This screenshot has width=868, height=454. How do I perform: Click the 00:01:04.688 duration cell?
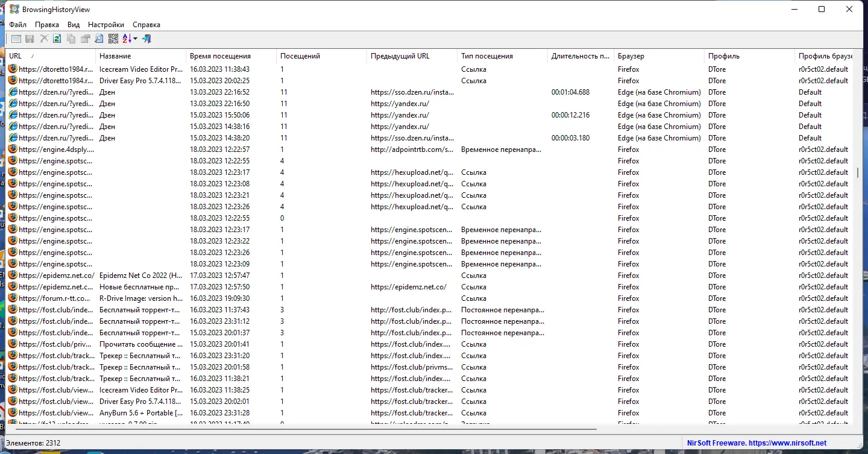pyautogui.click(x=570, y=92)
